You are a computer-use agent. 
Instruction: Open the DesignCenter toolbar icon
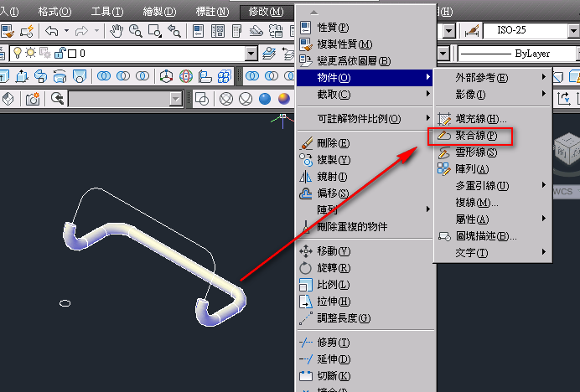[218, 31]
